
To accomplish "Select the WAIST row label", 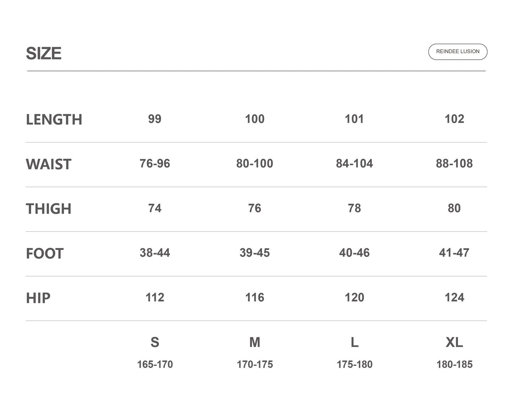I will point(49,164).
